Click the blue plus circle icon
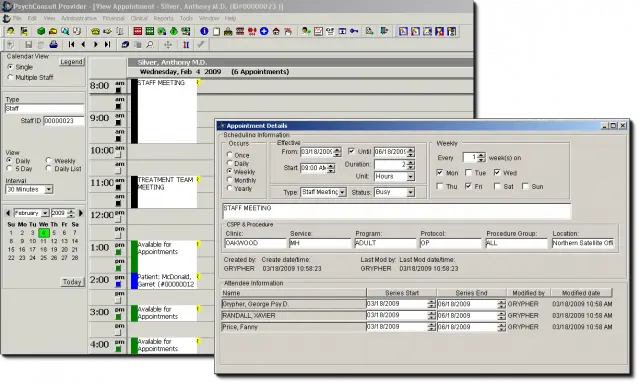Viewport: 640px width, 384px height. [264, 31]
